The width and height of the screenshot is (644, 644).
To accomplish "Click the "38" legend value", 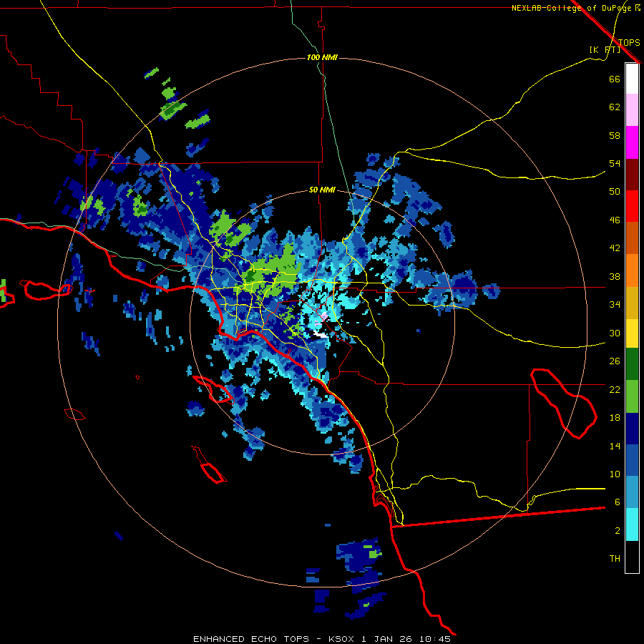I will click(x=615, y=276).
